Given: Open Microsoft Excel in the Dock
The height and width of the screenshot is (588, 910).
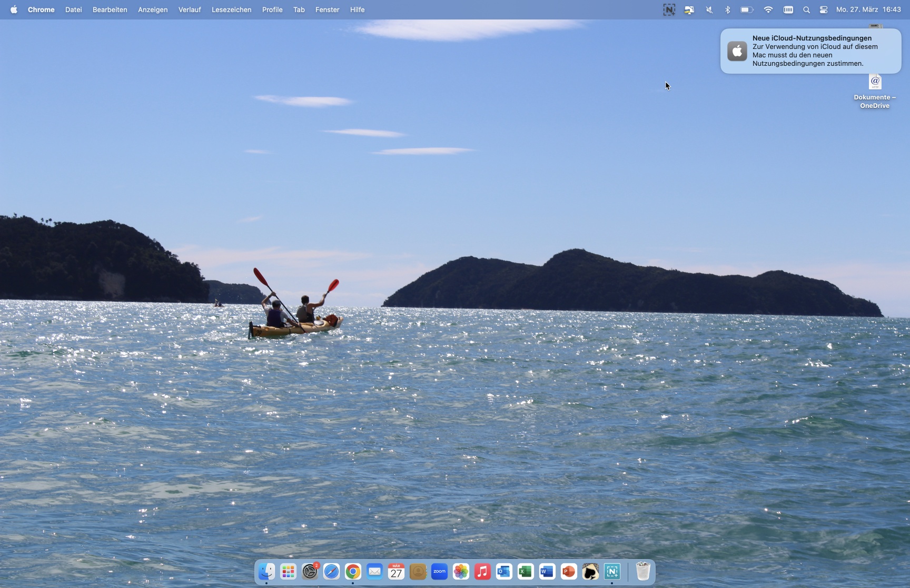Looking at the screenshot, I should [x=526, y=572].
